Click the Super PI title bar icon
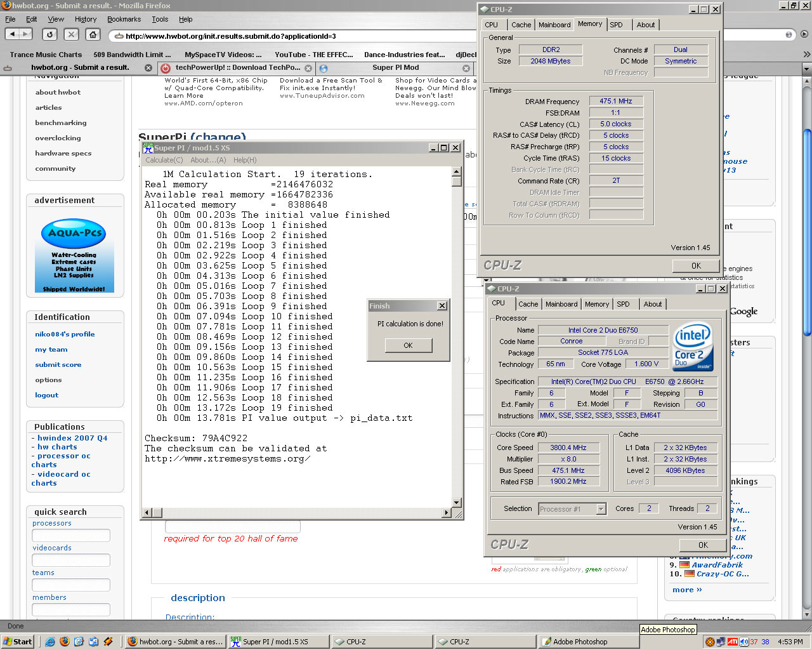Image resolution: width=812 pixels, height=650 pixels. (x=148, y=147)
